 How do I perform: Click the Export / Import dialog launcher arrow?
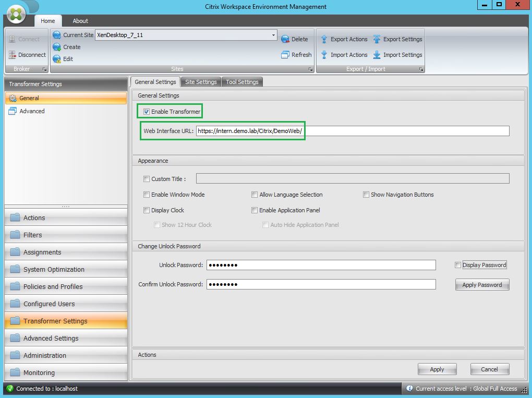point(420,69)
